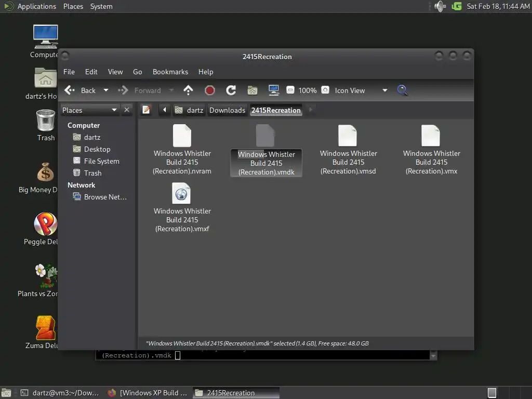Click the volume speaker tray icon
Image resolution: width=532 pixels, height=399 pixels.
click(440, 6)
